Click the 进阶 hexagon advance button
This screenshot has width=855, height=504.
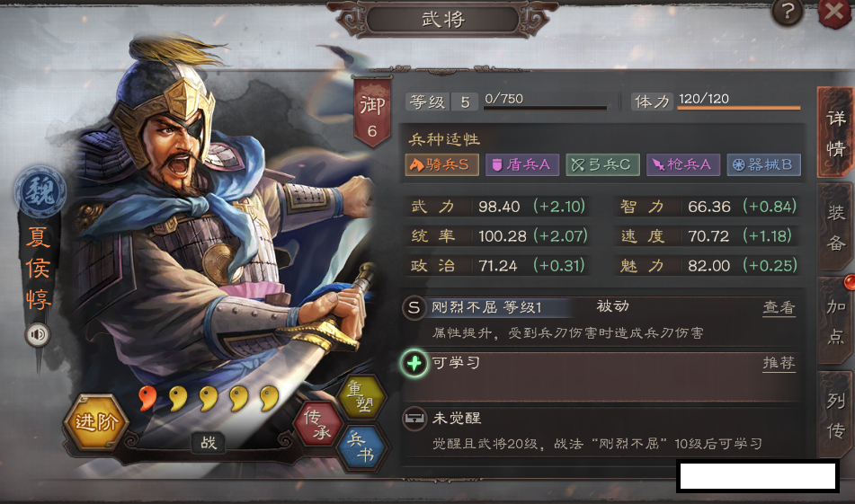click(x=96, y=421)
